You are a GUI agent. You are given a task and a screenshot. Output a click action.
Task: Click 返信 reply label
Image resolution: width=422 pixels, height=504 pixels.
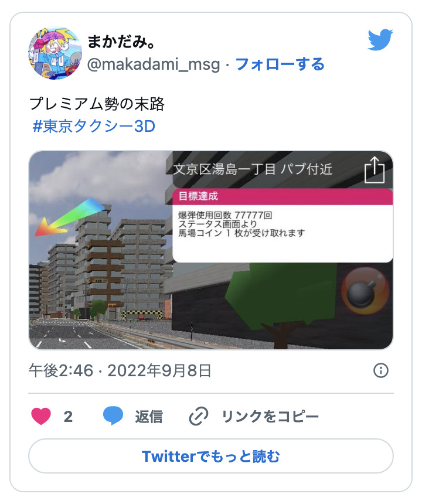click(149, 416)
